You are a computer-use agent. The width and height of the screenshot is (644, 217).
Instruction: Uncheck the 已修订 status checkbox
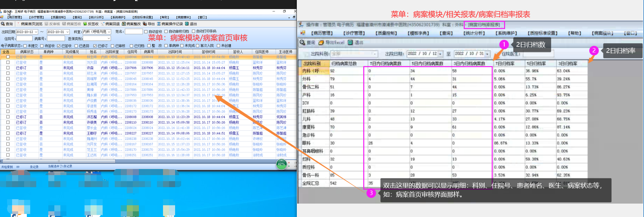click(x=95, y=46)
